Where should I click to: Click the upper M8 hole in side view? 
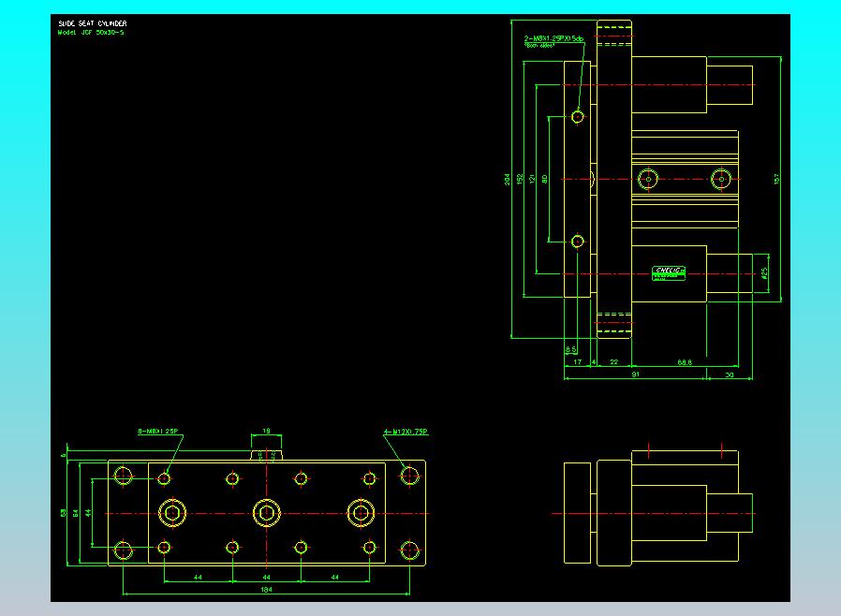point(578,117)
